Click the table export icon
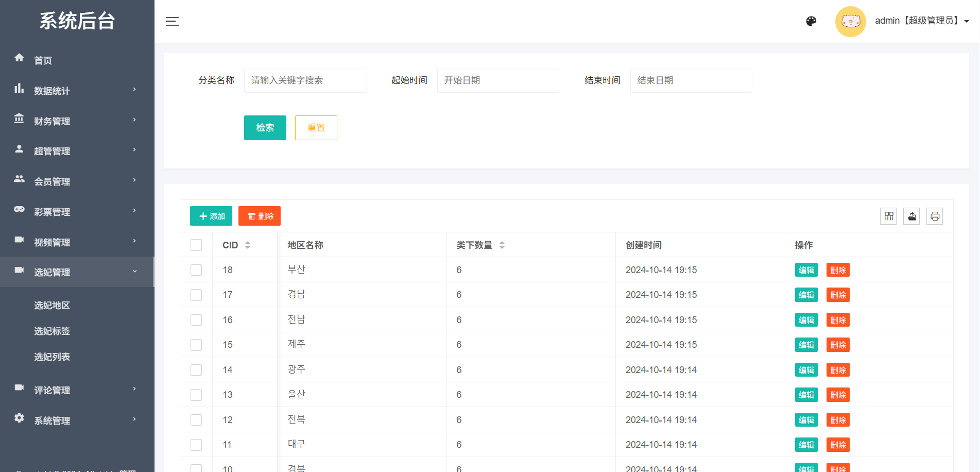Image resolution: width=980 pixels, height=472 pixels. click(x=912, y=216)
